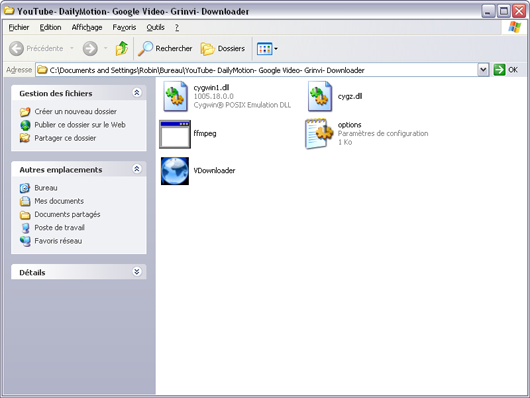Open the Affichage menu
This screenshot has width=530, height=398.
click(x=87, y=27)
